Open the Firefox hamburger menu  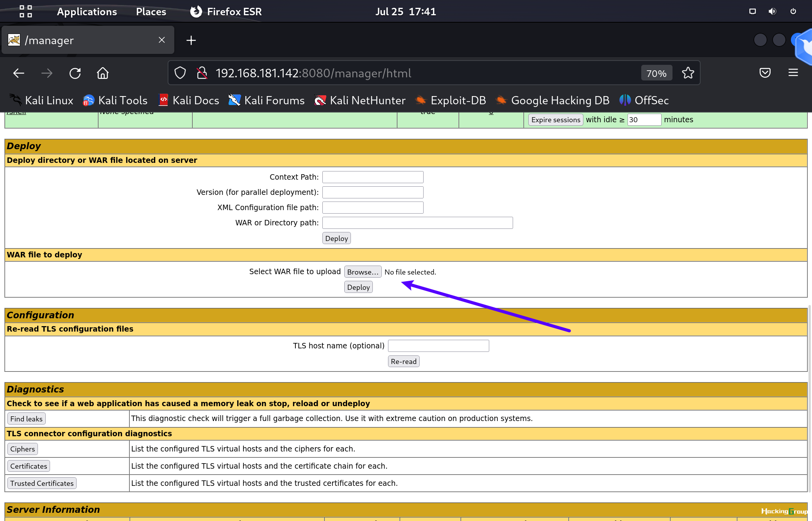coord(793,73)
